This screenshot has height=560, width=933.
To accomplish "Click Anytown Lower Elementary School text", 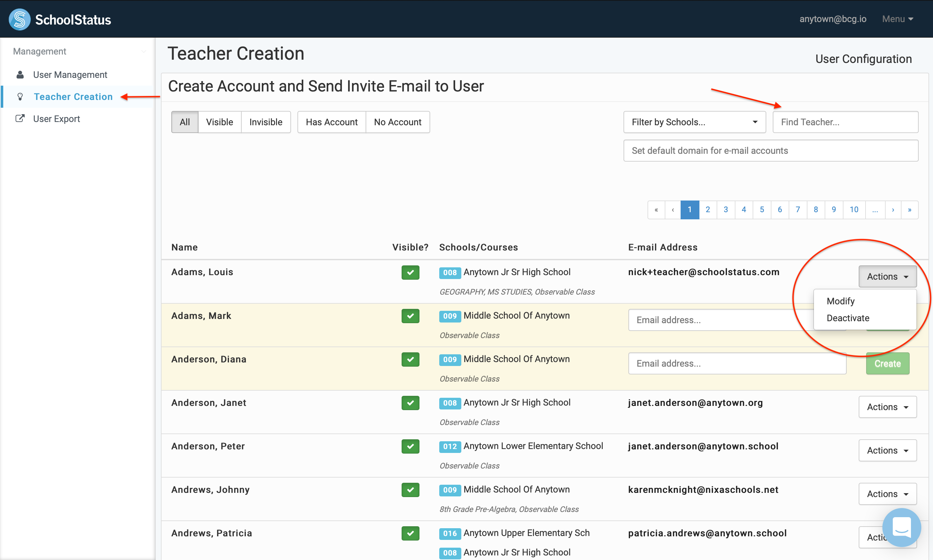I will tap(533, 446).
